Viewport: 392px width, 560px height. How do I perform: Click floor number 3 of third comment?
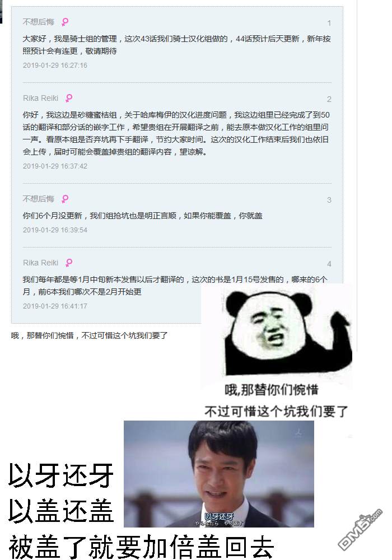329,200
